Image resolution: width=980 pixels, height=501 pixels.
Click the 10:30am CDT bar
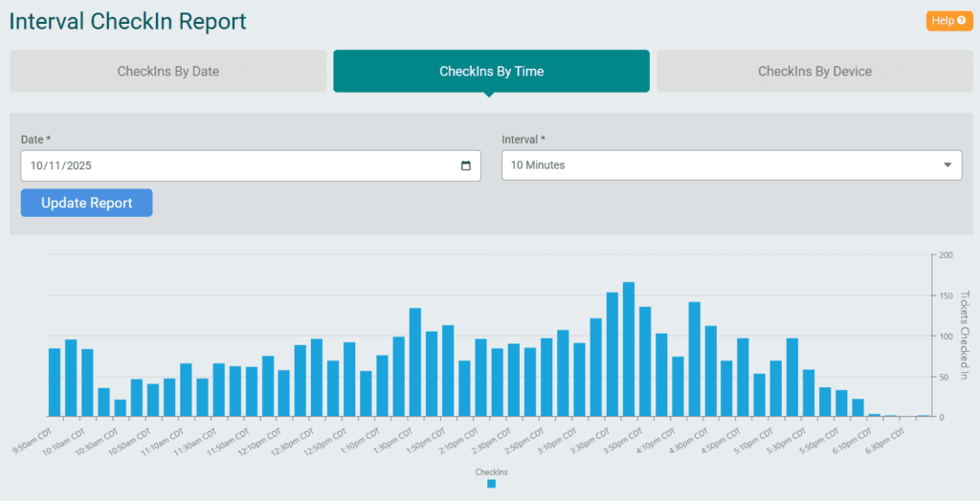point(120,408)
